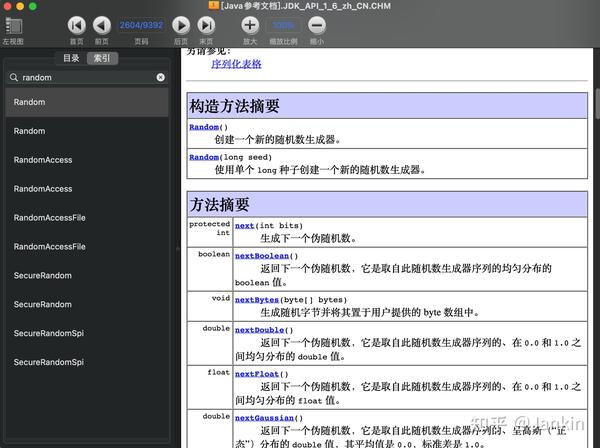Screen dimensions: 600x448
Task: Click the 创建一个新的随机数生成器 description
Action: [277, 140]
